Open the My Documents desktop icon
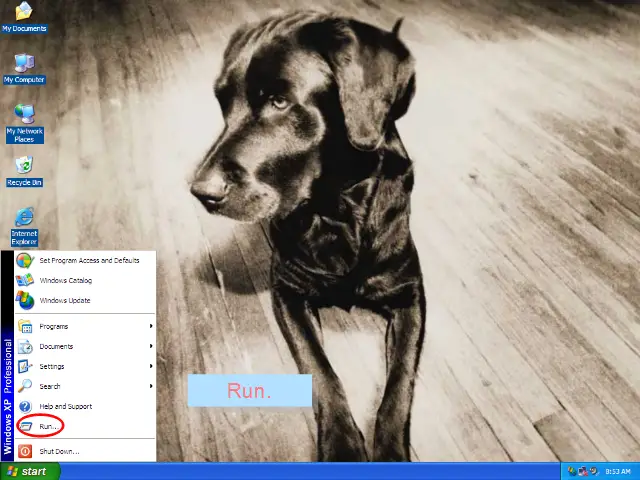This screenshot has width=640, height=480. (x=24, y=17)
